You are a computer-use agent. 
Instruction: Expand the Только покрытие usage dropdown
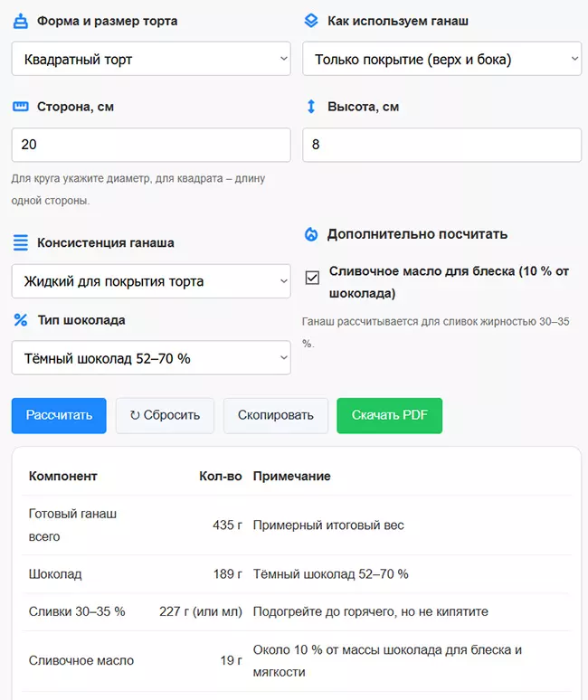click(x=441, y=60)
